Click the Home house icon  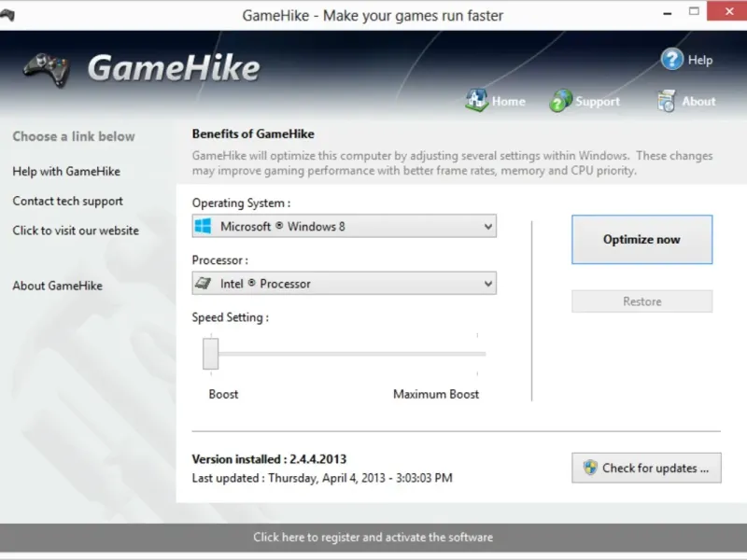(x=476, y=100)
